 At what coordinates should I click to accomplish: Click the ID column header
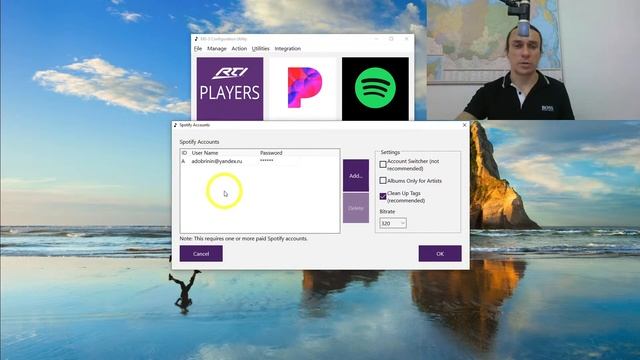[x=184, y=153]
